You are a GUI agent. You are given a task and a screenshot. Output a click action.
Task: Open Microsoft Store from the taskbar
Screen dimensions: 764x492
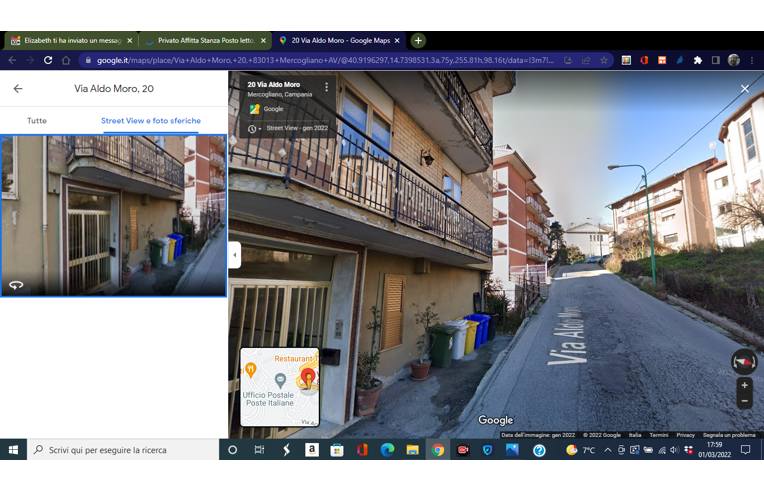pos(337,450)
